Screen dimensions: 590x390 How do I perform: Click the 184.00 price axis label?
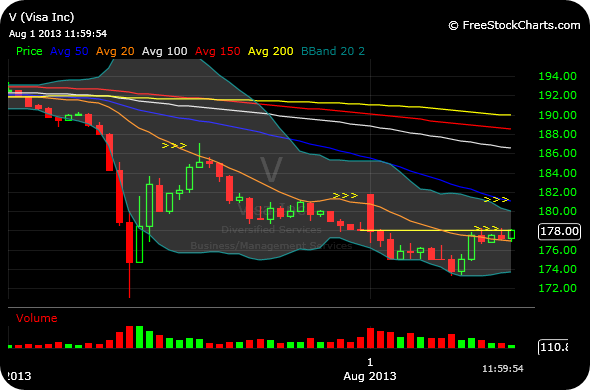pos(558,173)
